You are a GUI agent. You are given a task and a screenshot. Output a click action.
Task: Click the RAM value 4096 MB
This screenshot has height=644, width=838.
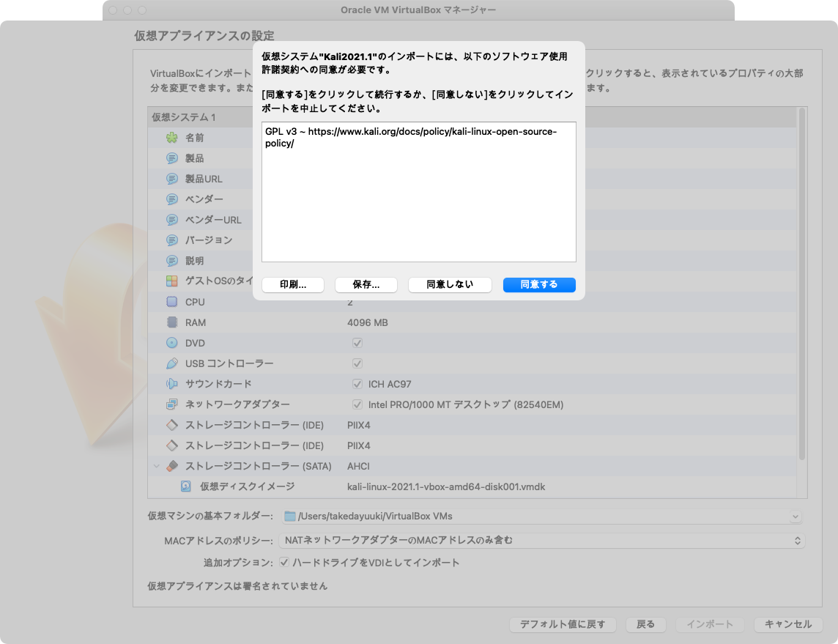(368, 323)
